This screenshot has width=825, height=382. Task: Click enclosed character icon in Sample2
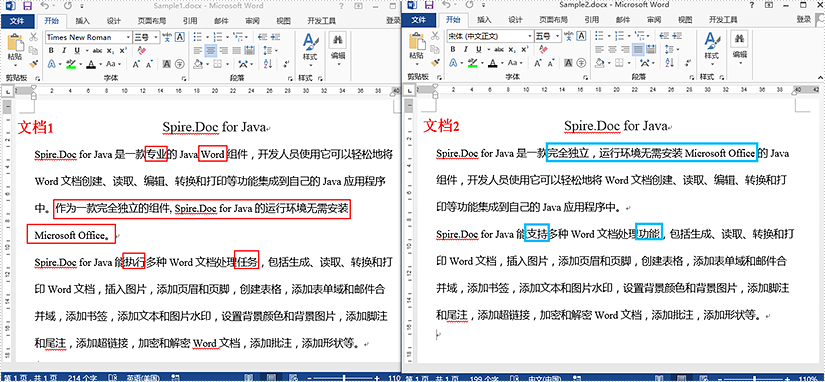pos(581,63)
